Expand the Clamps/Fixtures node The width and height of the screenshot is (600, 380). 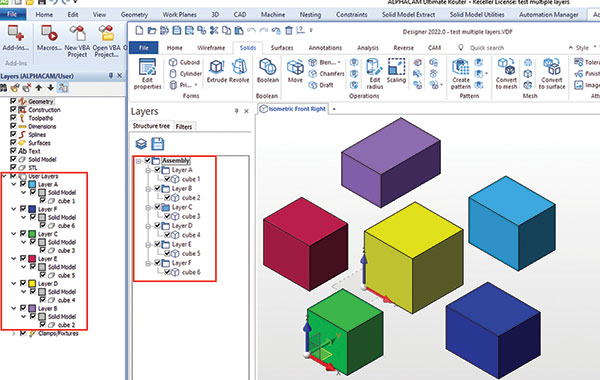14,333
